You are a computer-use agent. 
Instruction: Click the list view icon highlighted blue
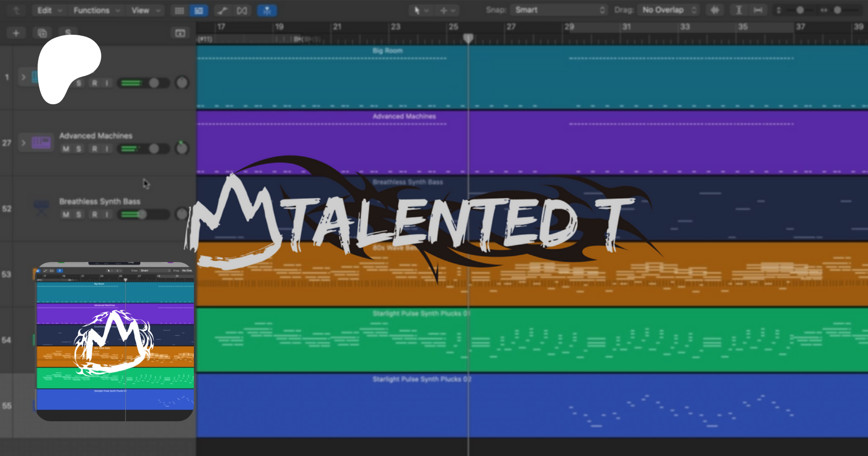tap(198, 11)
